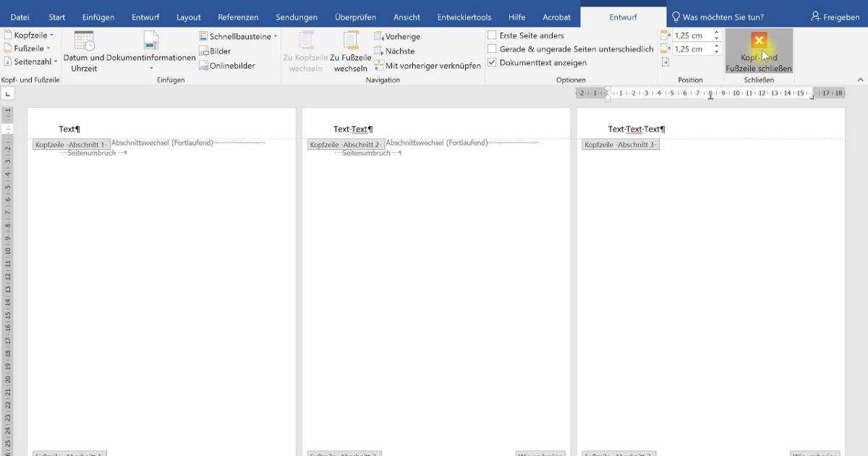The height and width of the screenshot is (456, 868).
Task: Jump to Vorherige header section
Action: coord(397,36)
